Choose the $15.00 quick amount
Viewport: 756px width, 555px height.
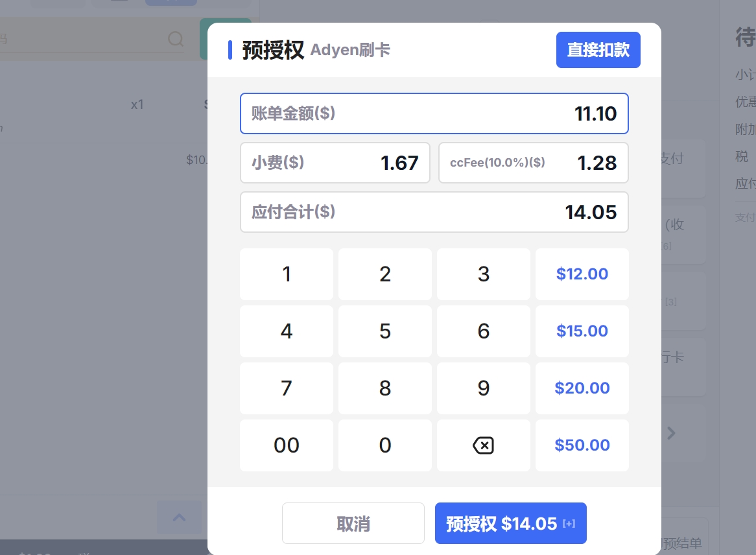pos(582,331)
